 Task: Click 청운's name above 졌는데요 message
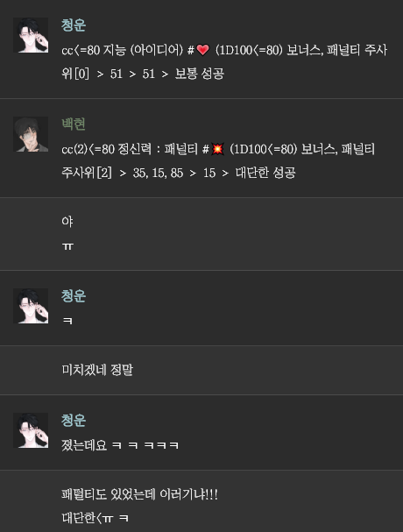point(74,421)
